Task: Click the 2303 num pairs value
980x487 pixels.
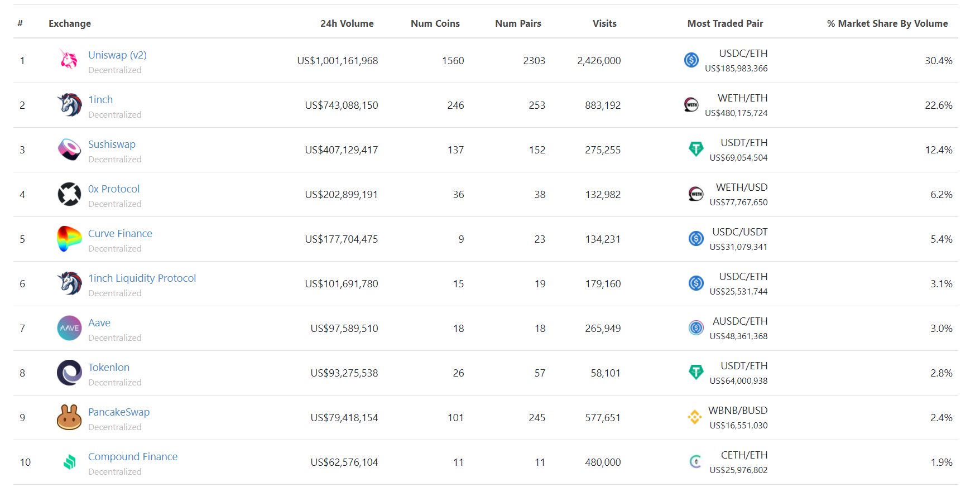Action: pyautogui.click(x=534, y=60)
